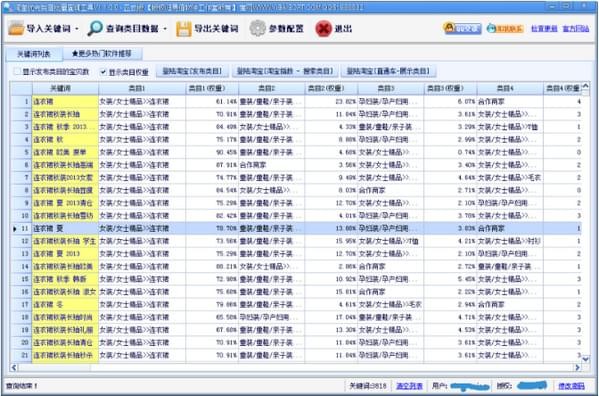This screenshot has width=599, height=396.
Task: Click row header number 21
Action: point(21,355)
